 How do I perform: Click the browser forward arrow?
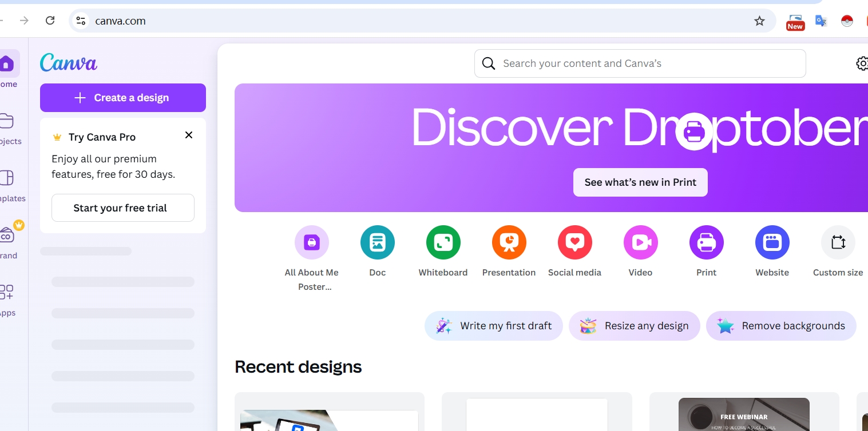coord(24,21)
